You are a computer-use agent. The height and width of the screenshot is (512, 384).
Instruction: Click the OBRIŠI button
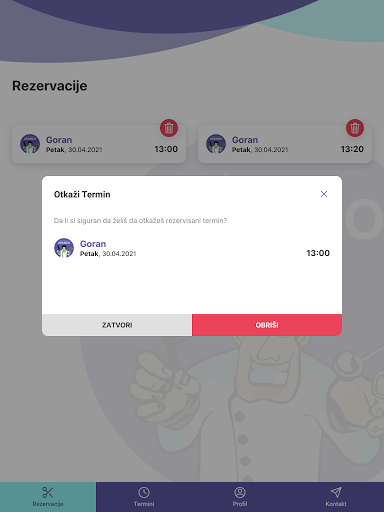click(267, 325)
